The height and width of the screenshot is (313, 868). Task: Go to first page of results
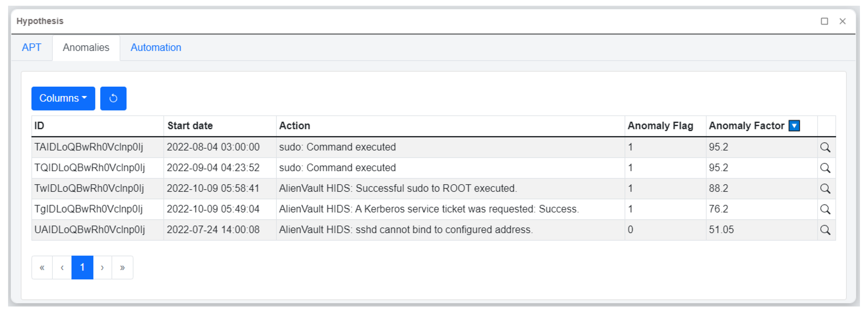pyautogui.click(x=42, y=268)
